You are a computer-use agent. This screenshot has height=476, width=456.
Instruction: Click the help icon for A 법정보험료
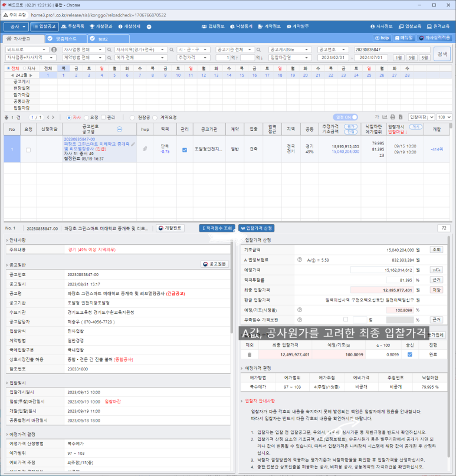click(300, 260)
